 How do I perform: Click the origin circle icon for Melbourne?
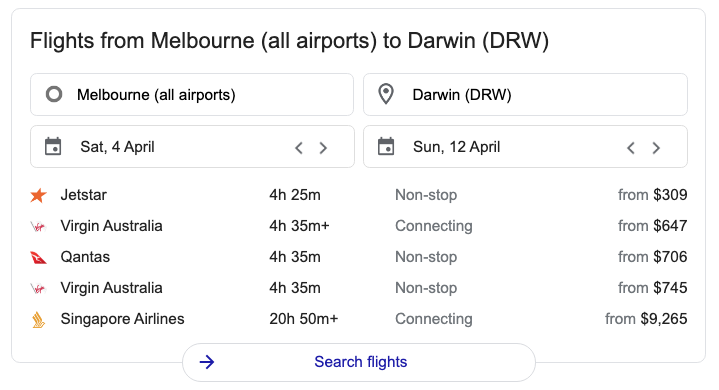pyautogui.click(x=54, y=94)
